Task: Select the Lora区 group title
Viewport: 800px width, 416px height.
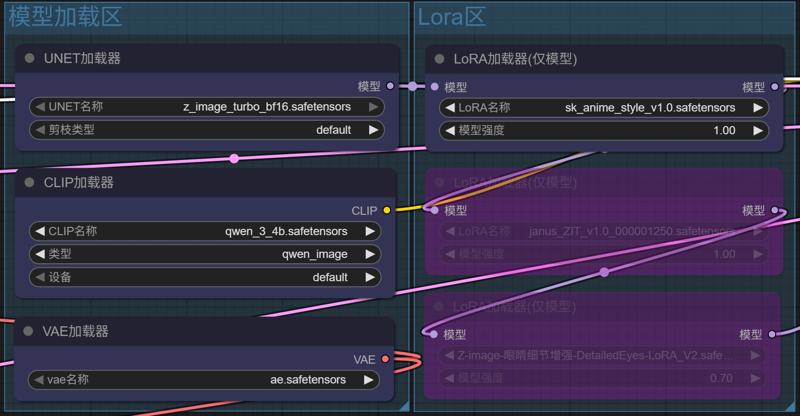Action: point(452,17)
